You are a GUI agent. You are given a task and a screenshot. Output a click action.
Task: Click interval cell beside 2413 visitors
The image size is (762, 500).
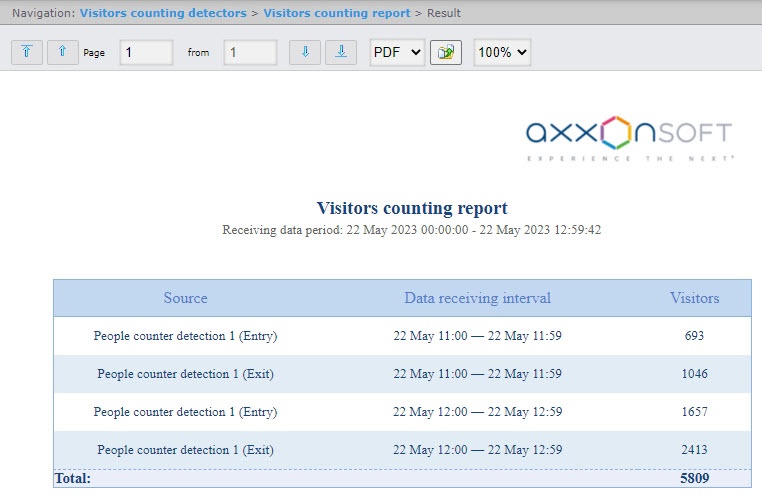(x=477, y=449)
